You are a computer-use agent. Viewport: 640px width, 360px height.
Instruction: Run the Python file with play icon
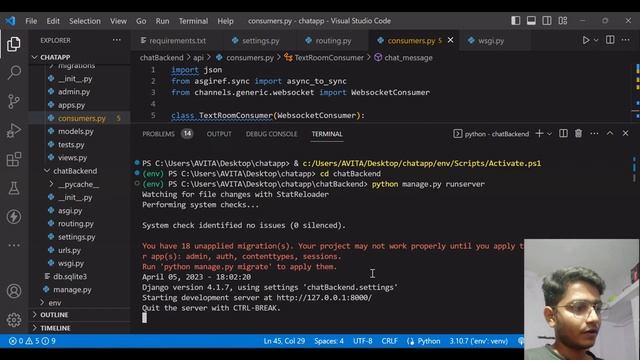586,40
